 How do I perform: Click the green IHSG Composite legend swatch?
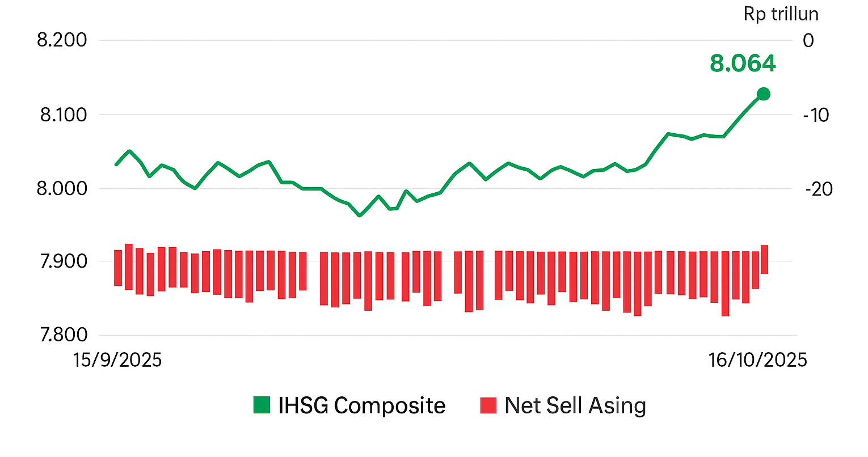(x=262, y=405)
